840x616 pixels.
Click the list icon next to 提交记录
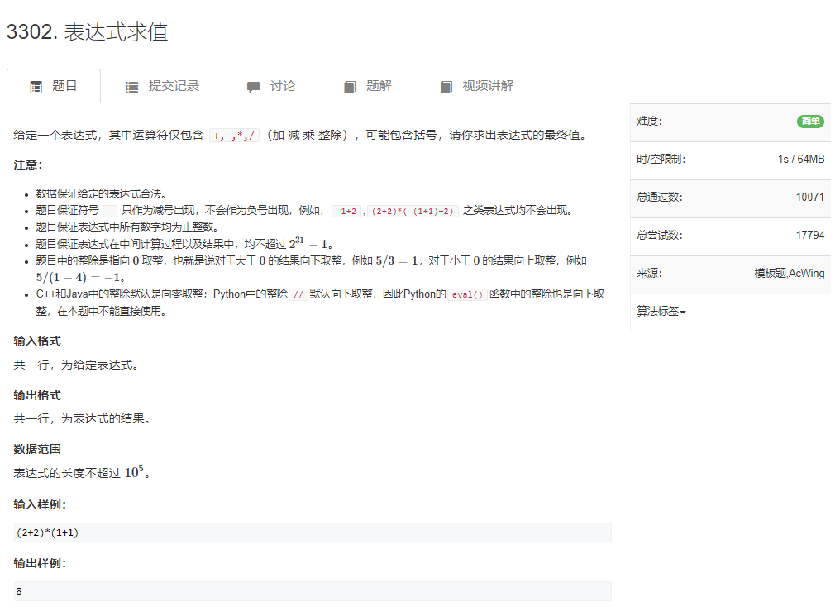pyautogui.click(x=131, y=86)
